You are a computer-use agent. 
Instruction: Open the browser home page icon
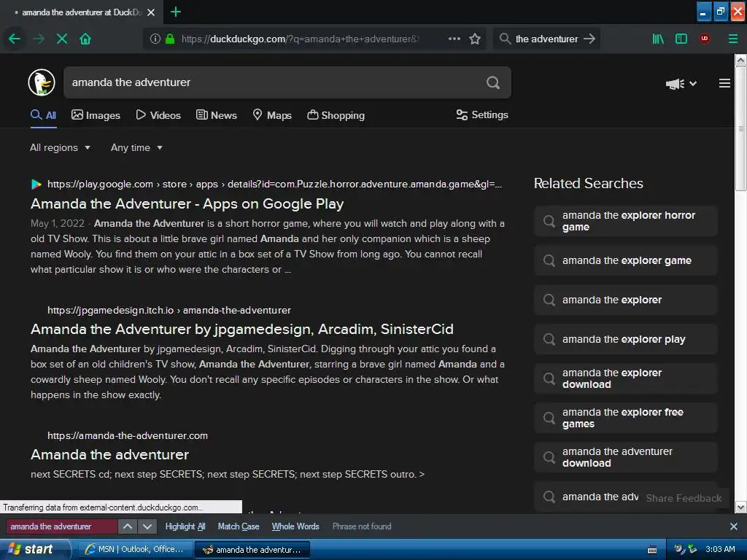coord(85,39)
